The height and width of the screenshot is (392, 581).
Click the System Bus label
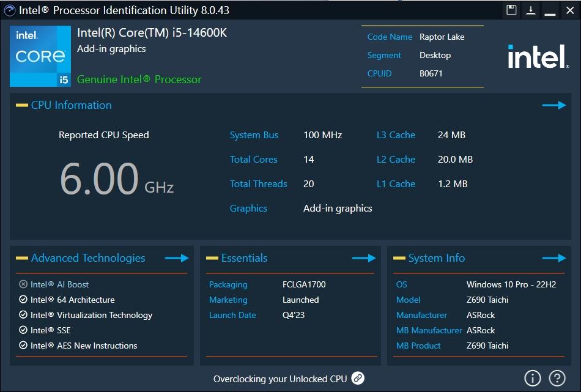254,135
